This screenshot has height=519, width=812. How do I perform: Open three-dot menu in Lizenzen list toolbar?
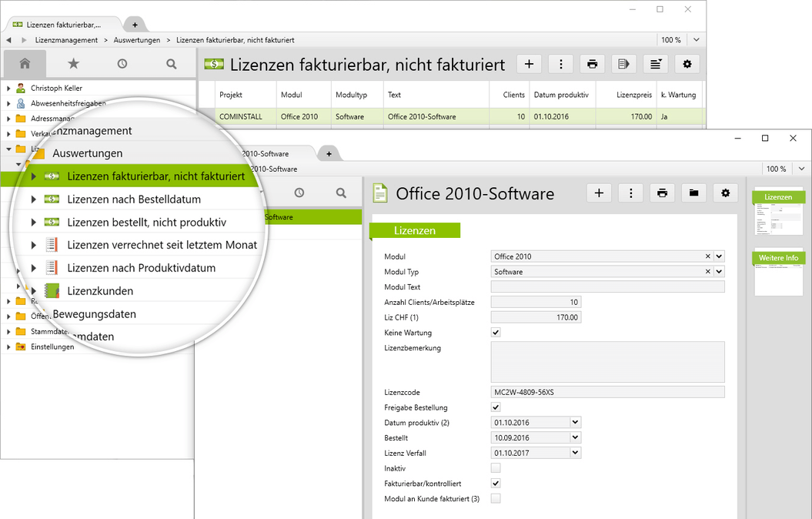point(560,65)
